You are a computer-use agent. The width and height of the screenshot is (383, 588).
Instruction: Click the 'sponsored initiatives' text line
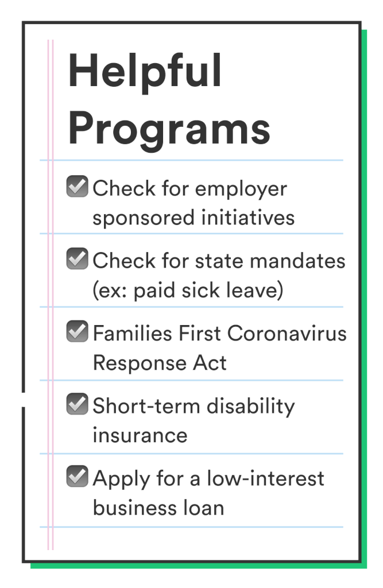tap(194, 218)
